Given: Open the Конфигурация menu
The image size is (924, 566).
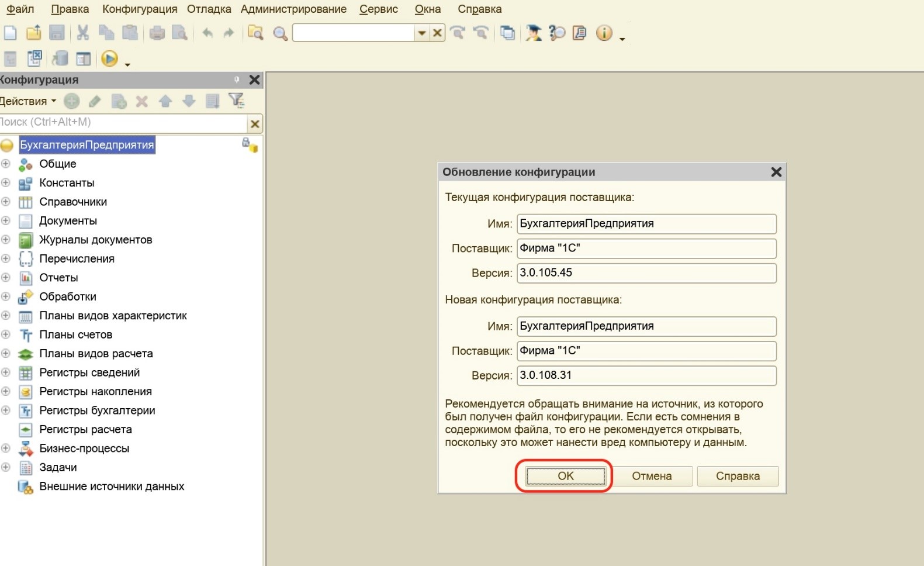Looking at the screenshot, I should (140, 9).
